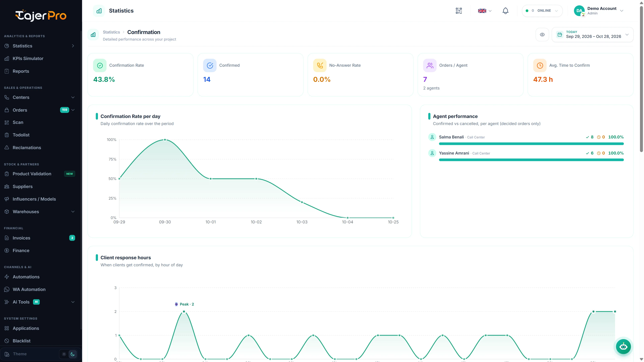Click Salma Benali's avatar icon
The image size is (644, 362).
click(432, 137)
